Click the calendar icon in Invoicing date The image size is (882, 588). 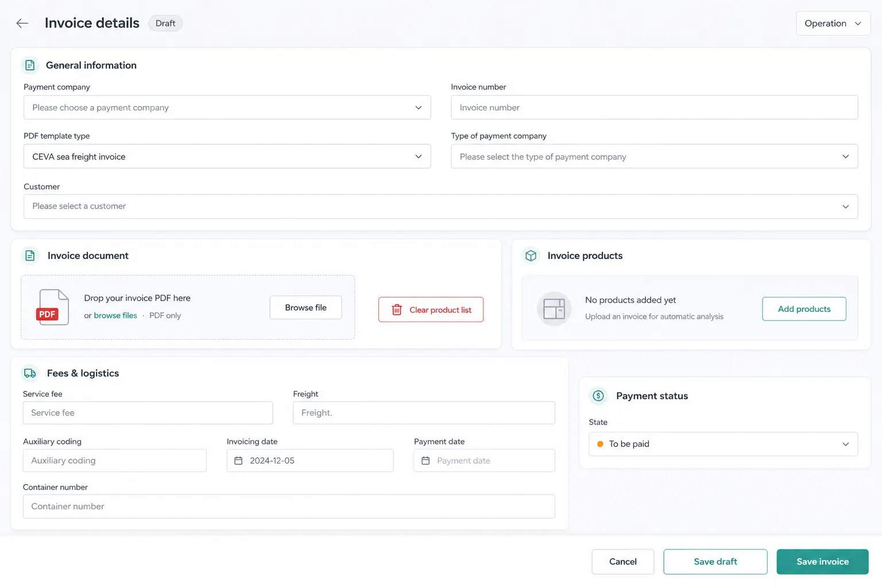[x=238, y=461]
